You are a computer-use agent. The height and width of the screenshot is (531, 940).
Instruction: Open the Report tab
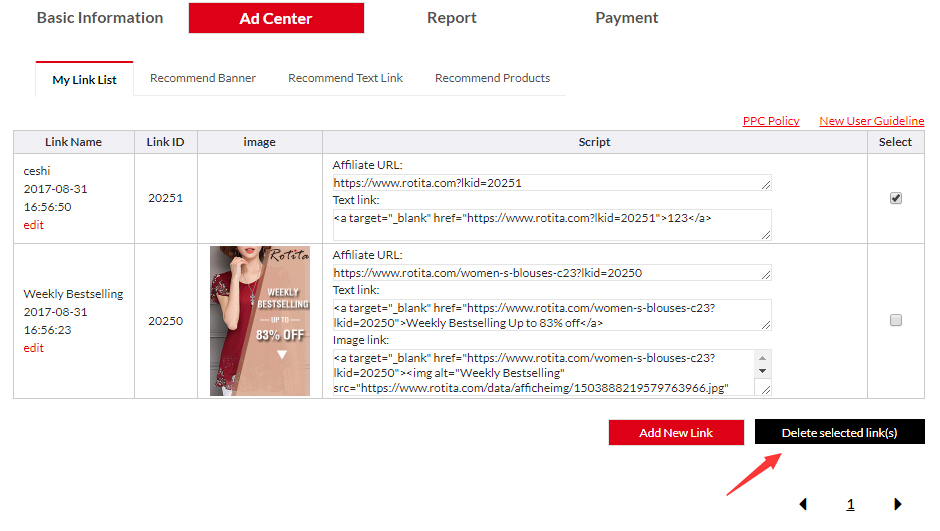point(451,18)
